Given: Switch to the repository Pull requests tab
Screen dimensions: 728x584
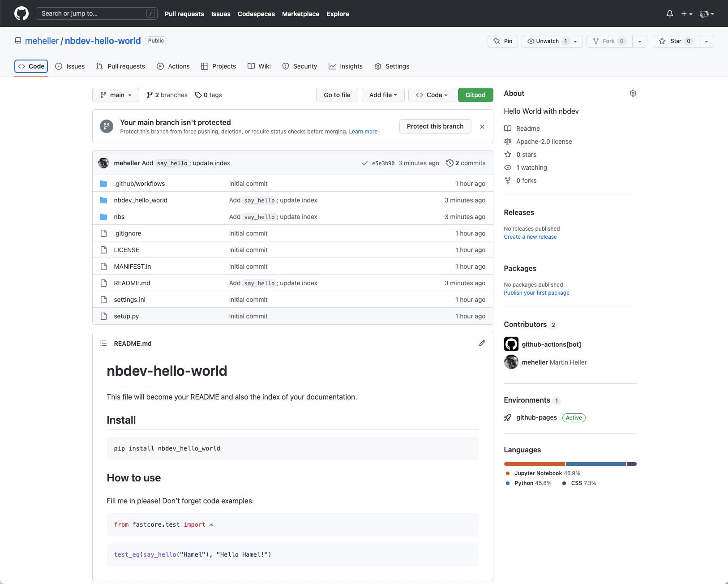Looking at the screenshot, I should click(x=120, y=66).
